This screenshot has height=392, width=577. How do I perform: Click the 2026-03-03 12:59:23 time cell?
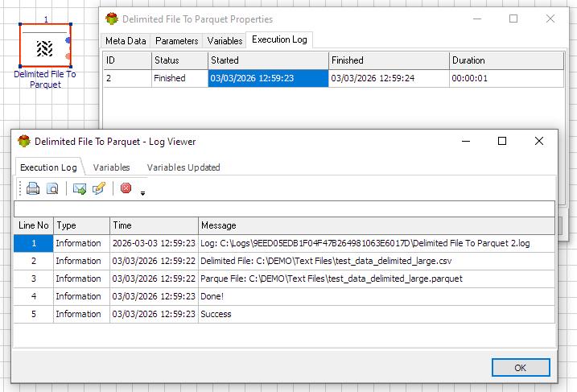coord(155,243)
